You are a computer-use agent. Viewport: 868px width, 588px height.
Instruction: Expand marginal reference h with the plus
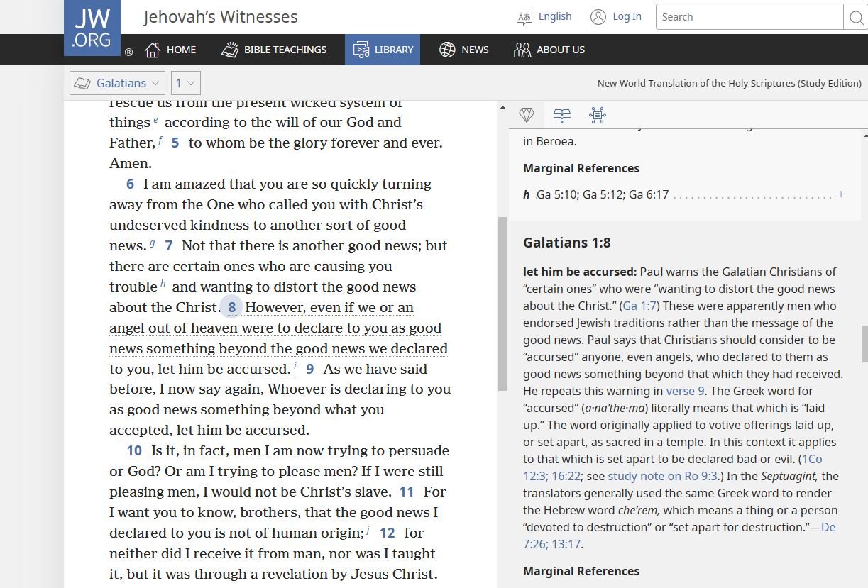point(841,194)
